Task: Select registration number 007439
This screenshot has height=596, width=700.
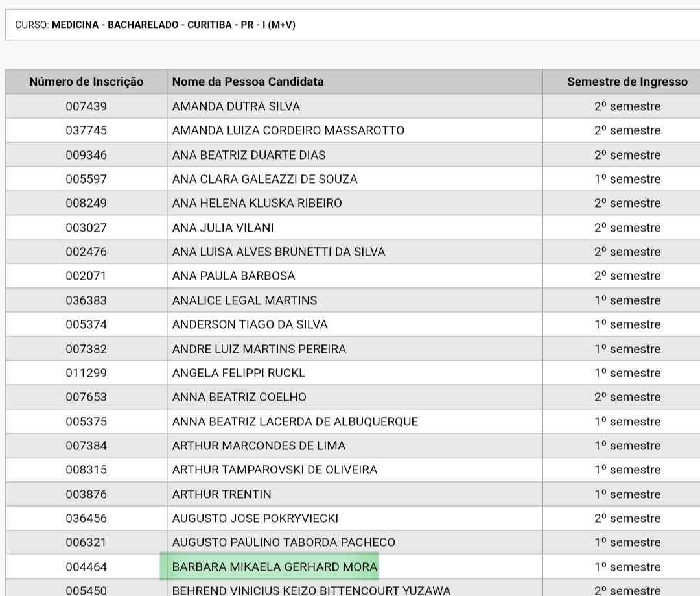Action: [86, 106]
